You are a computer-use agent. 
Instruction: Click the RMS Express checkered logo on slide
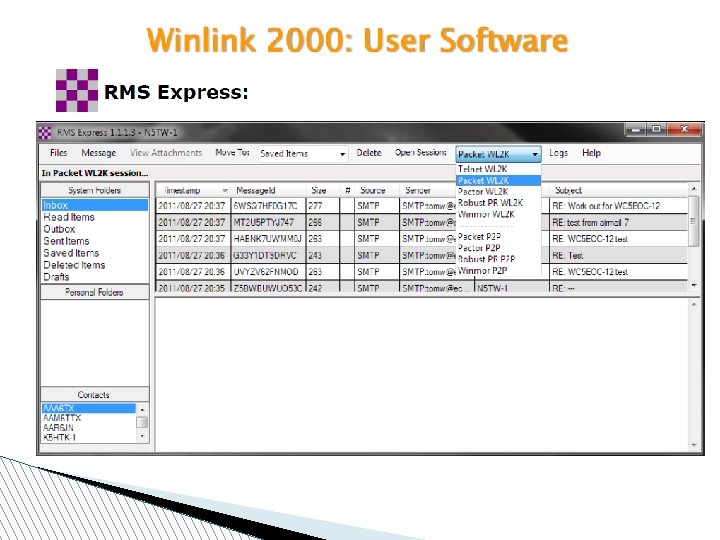tap(77, 90)
